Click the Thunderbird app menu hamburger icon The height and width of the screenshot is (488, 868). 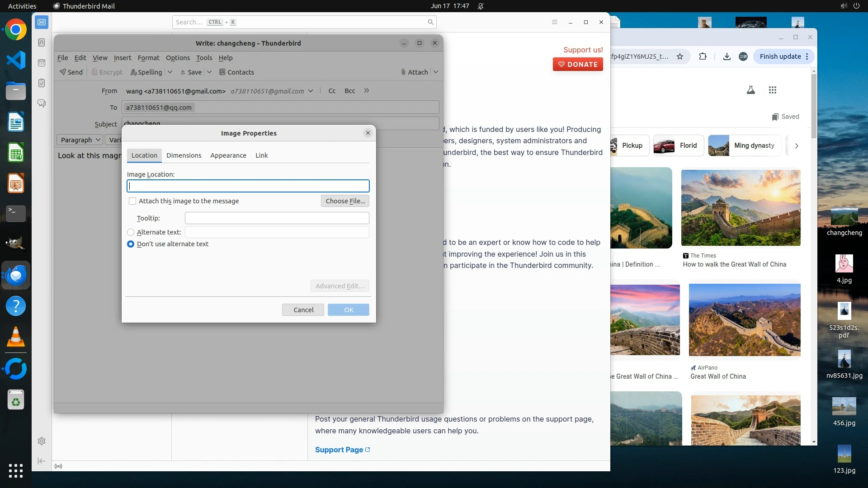555,22
